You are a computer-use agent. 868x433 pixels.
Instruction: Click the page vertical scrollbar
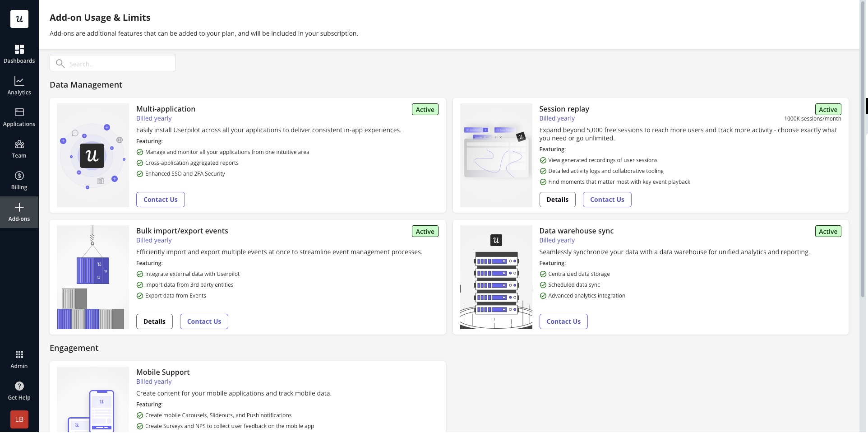tap(863, 149)
